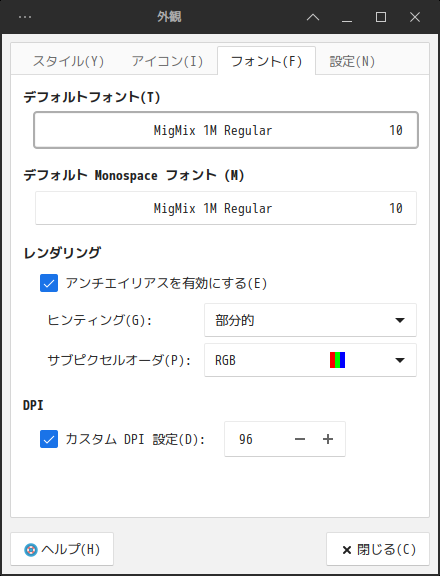Click the ヒンティング(G): label

pyautogui.click(x=100, y=320)
